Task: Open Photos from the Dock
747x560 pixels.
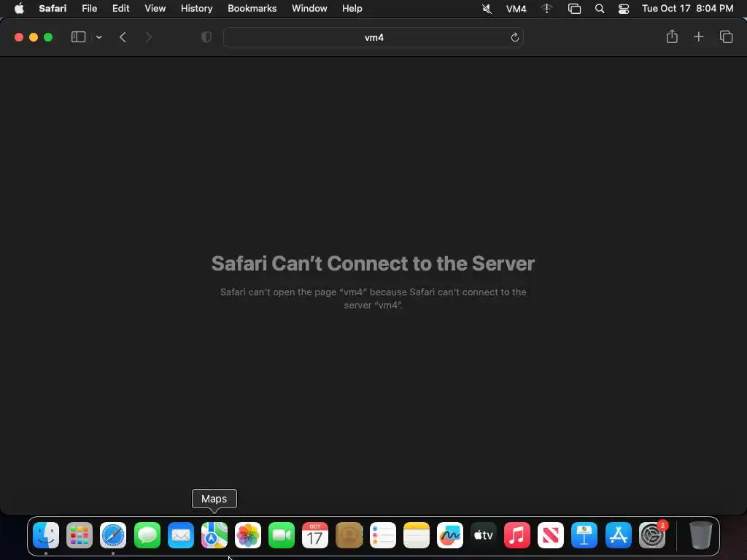Action: point(248,535)
